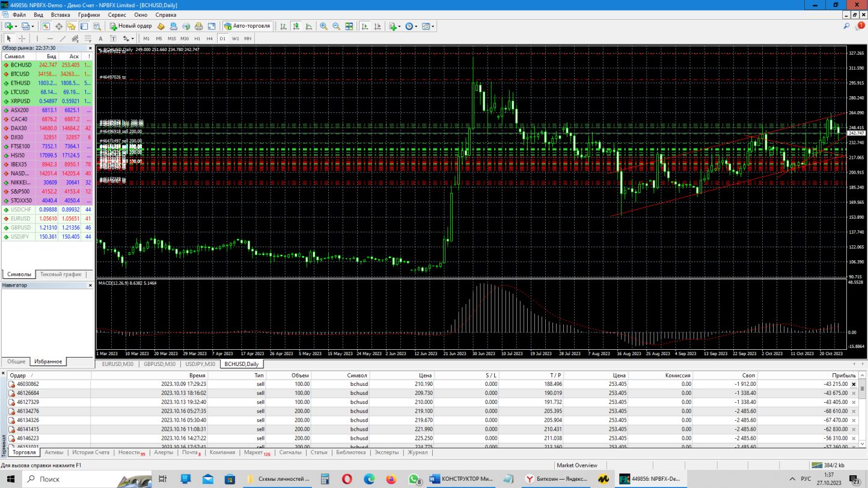Close order 46030862 with its x button
The width and height of the screenshot is (868, 488).
pyautogui.click(x=854, y=384)
